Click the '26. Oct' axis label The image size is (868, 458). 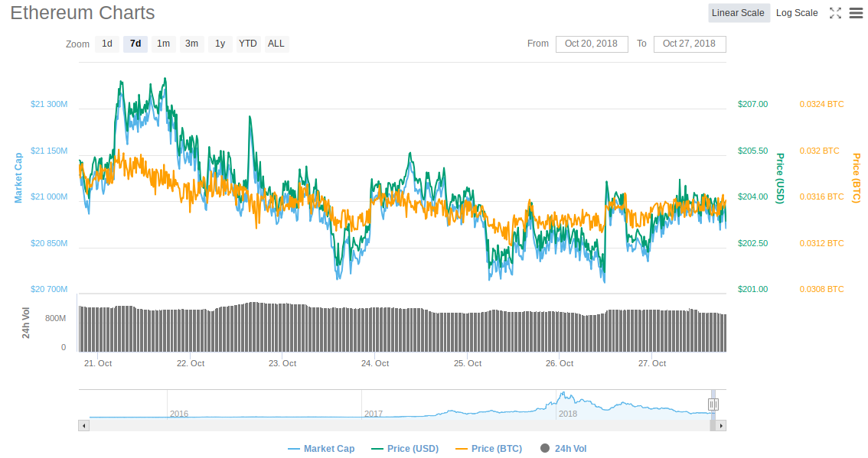tap(560, 363)
